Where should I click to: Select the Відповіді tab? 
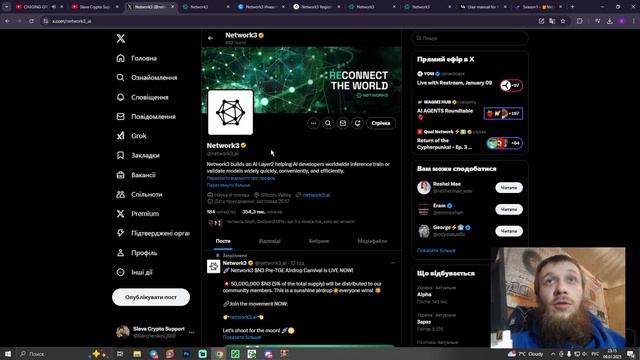(269, 241)
